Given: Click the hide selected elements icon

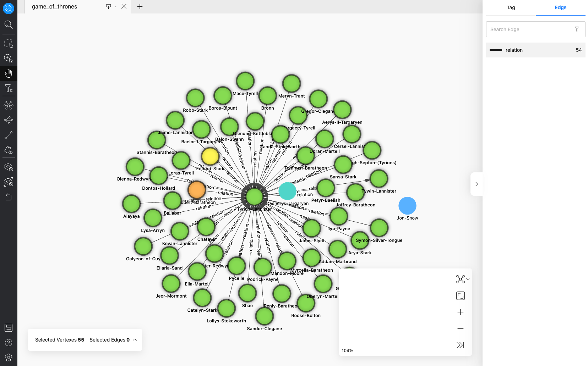Looking at the screenshot, I should (x=9, y=167).
